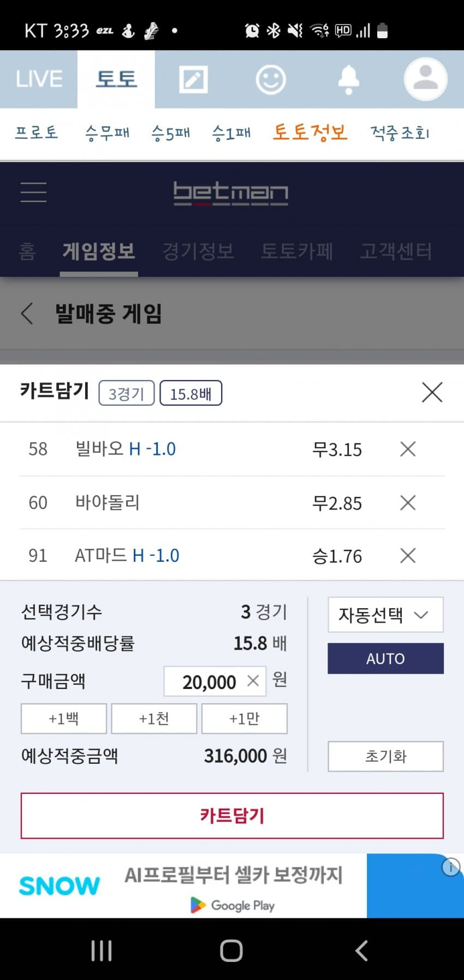Screen dimensions: 464x980
Task: Open the 경기정보 tab
Action: pyautogui.click(x=198, y=252)
